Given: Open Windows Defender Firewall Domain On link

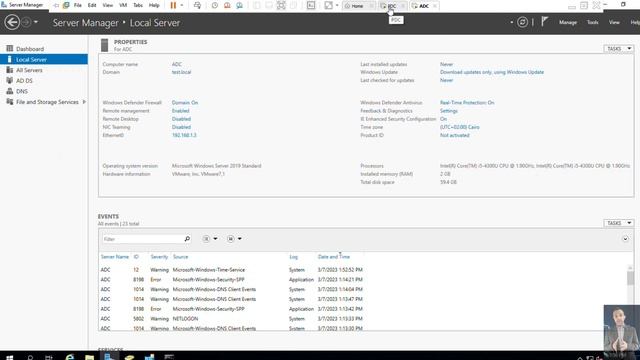Looking at the screenshot, I should pos(185,102).
